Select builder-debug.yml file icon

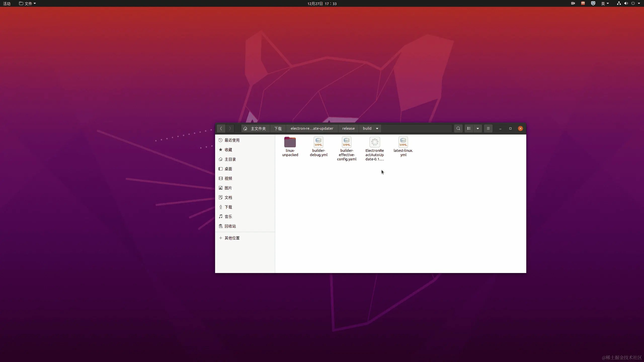point(318,142)
